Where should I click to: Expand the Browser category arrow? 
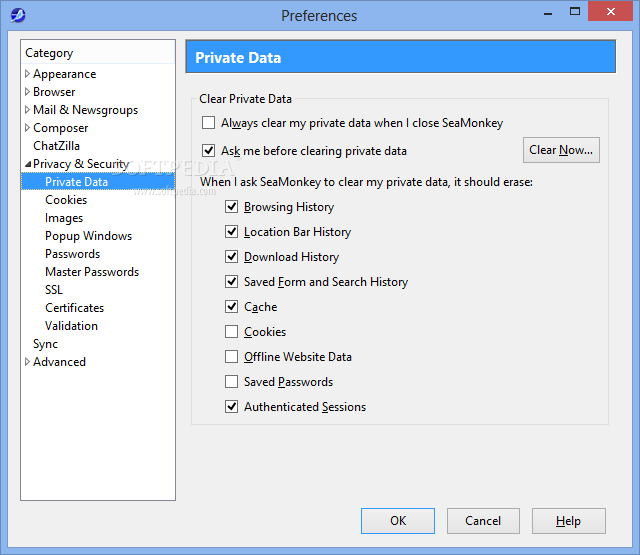coord(27,92)
